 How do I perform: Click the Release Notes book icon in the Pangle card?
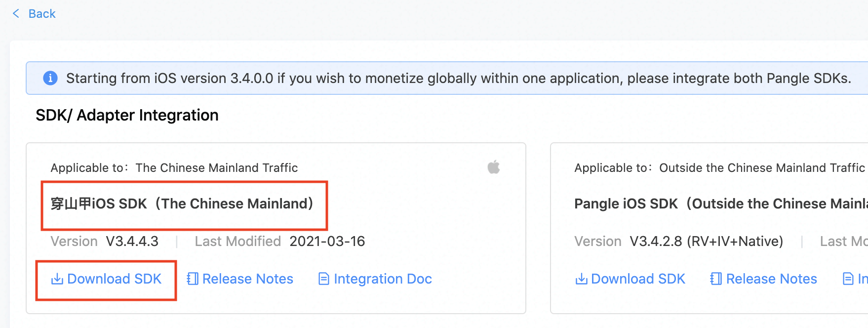tap(716, 279)
